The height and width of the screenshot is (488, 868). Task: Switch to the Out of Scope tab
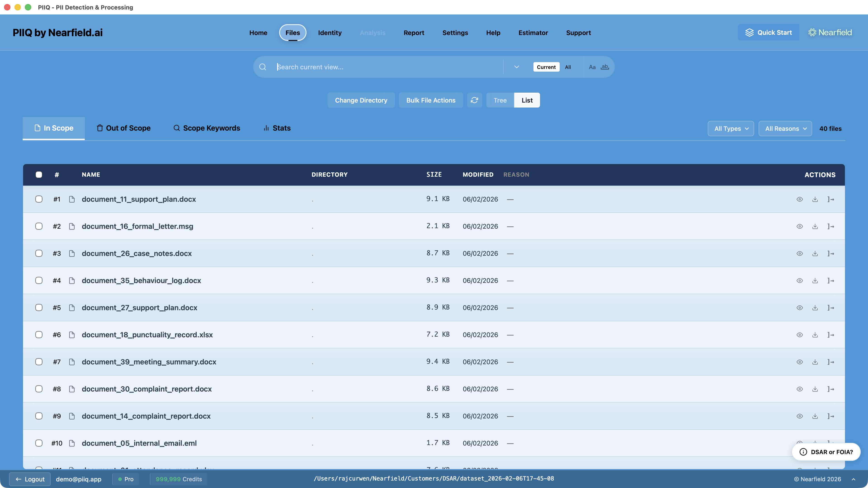pyautogui.click(x=123, y=128)
